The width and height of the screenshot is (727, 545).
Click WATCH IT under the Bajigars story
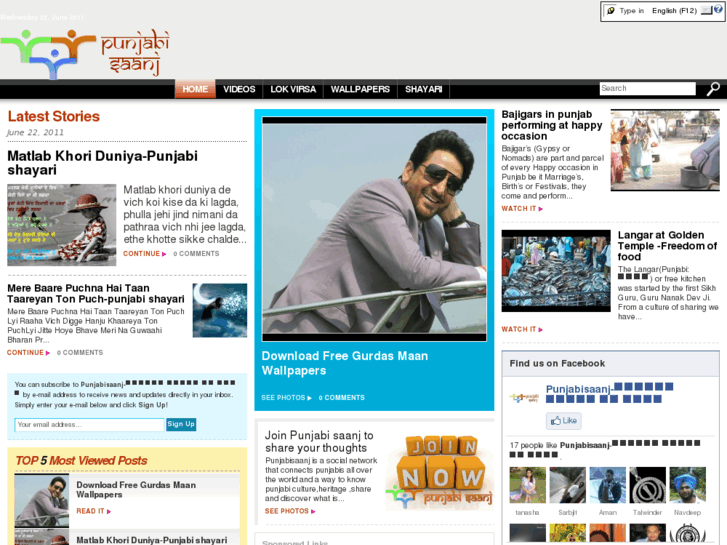(522, 209)
